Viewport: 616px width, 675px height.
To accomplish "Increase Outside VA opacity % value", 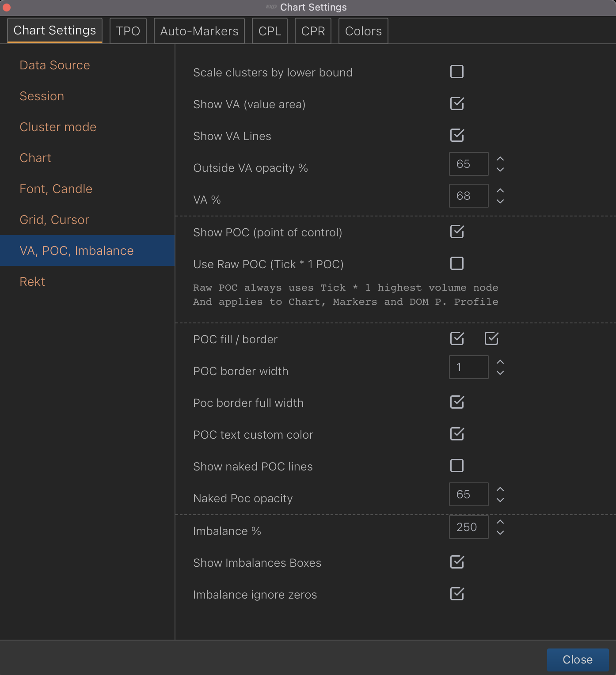I will [x=500, y=159].
